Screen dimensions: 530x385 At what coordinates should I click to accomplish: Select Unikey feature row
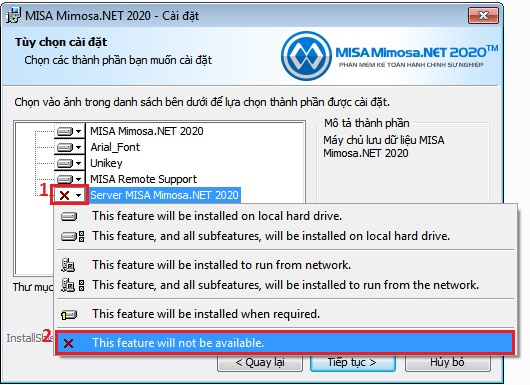[x=106, y=163]
